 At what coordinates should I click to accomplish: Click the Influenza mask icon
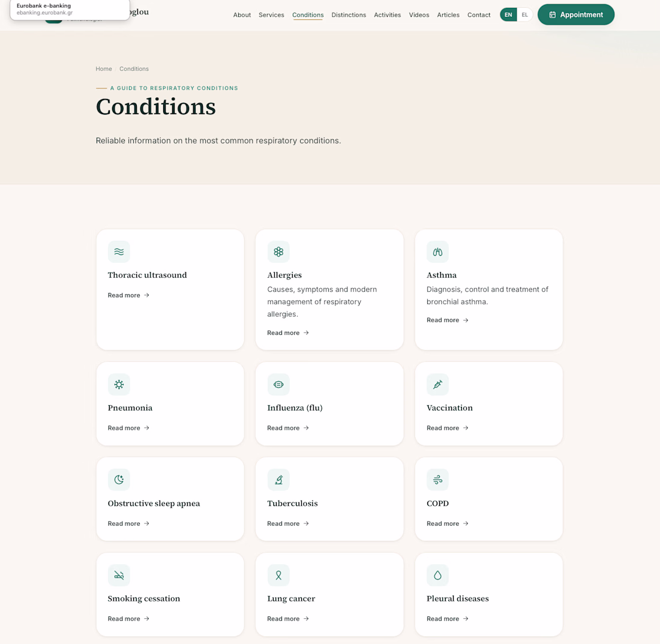click(x=278, y=384)
